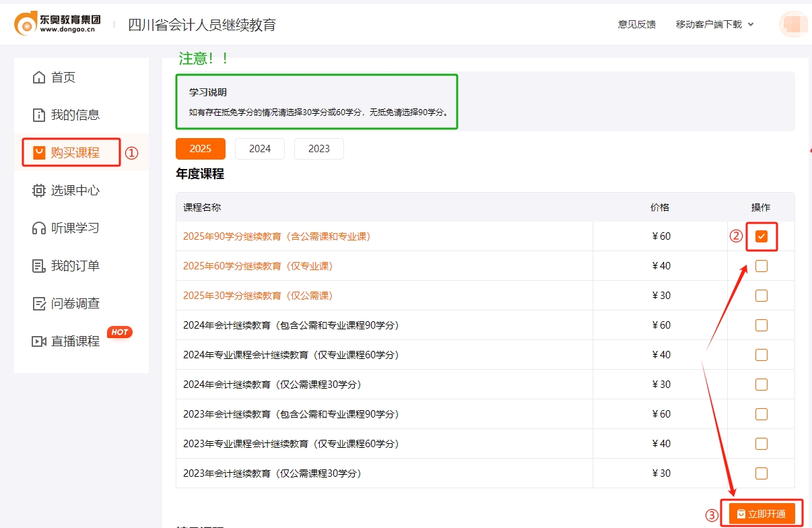Open 问卷调查 via its survey icon

click(40, 303)
